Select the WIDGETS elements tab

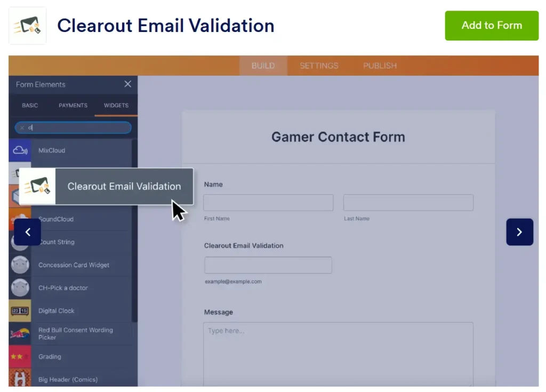(116, 105)
